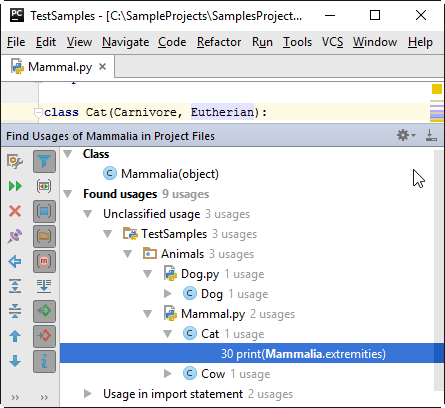Rerun the search with green arrows
445x408 pixels.
pos(15,186)
